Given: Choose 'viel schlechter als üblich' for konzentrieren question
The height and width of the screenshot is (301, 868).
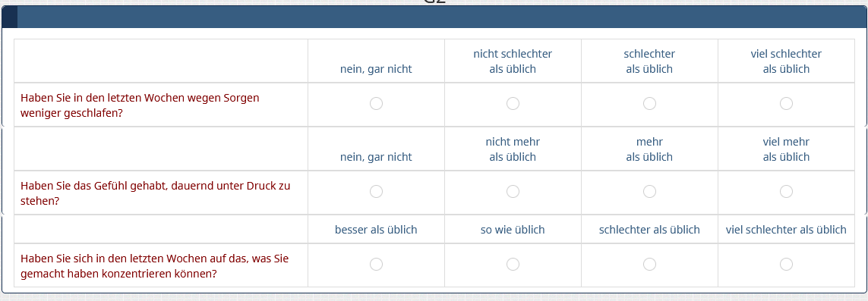Looking at the screenshot, I should 786,265.
